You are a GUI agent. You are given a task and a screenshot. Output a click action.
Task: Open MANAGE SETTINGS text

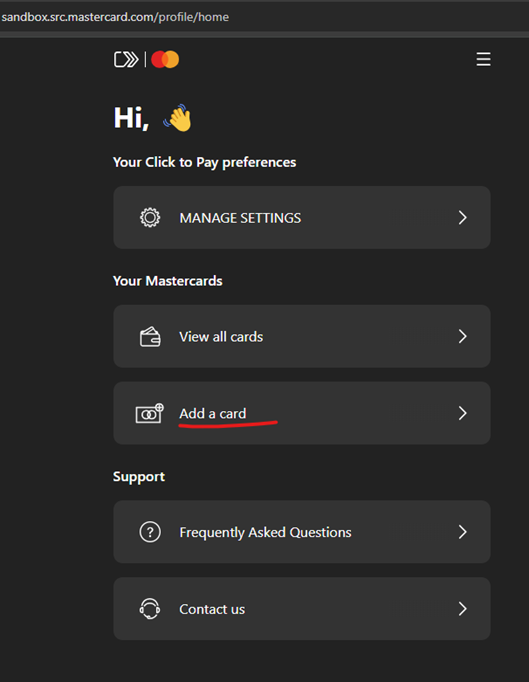coord(240,218)
